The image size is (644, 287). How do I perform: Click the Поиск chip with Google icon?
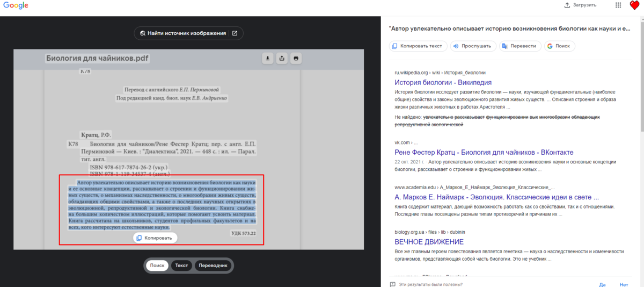coord(559,46)
